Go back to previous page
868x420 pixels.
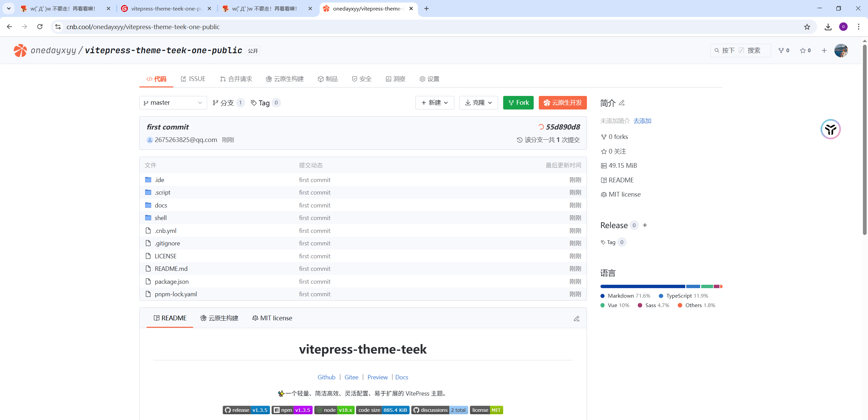(9, 27)
